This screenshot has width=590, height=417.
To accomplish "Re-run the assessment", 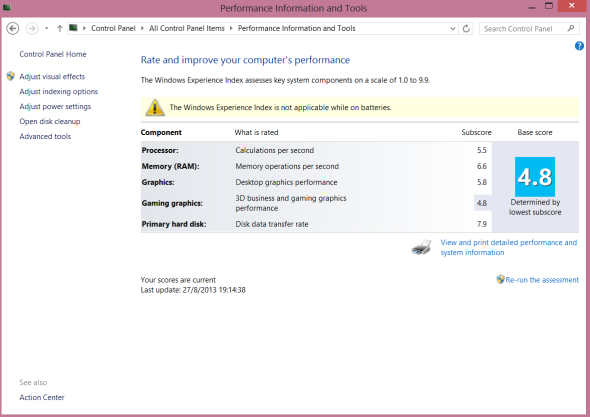I will [542, 280].
